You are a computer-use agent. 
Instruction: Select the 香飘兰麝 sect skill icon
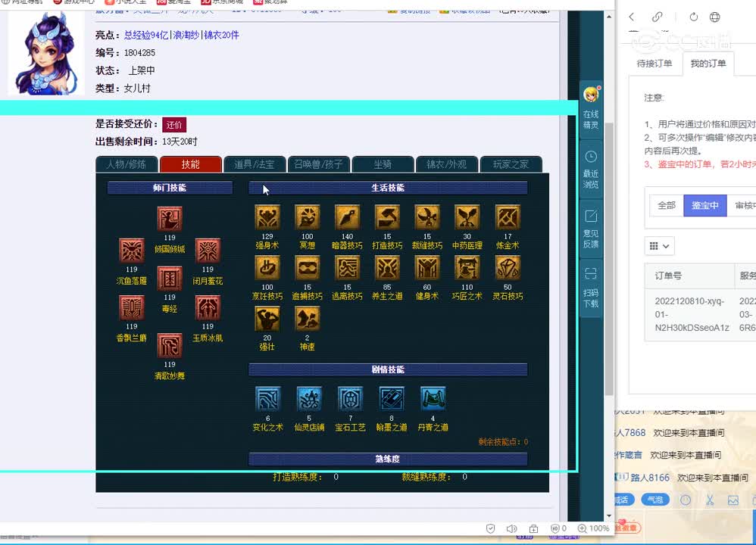132,307
